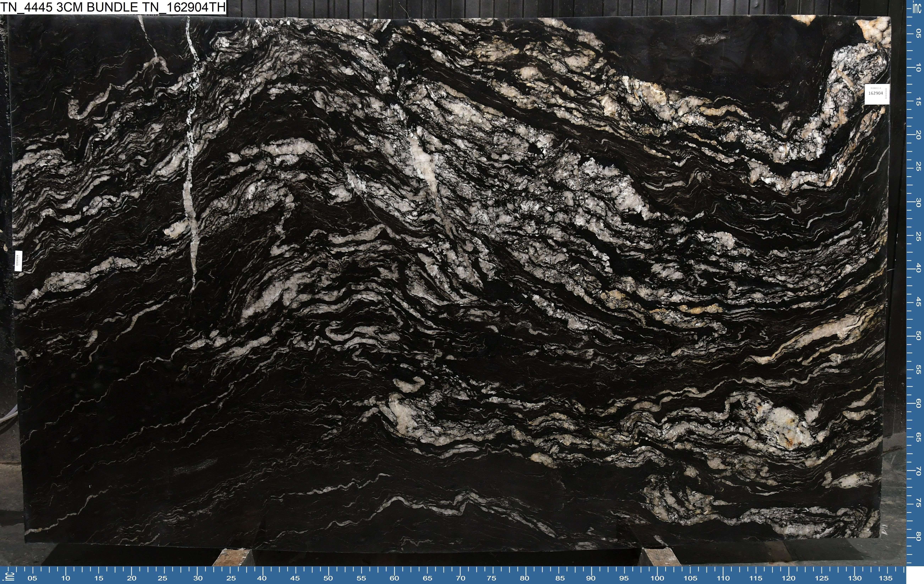Click the 70 mark on the bottom ruler
Viewport: 924px width, 584px height.
click(460, 578)
